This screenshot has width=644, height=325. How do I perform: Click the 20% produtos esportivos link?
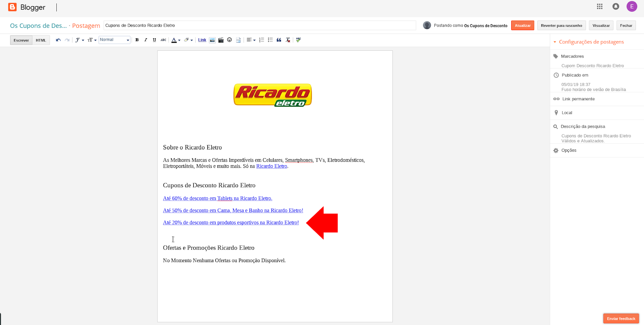[x=231, y=222]
